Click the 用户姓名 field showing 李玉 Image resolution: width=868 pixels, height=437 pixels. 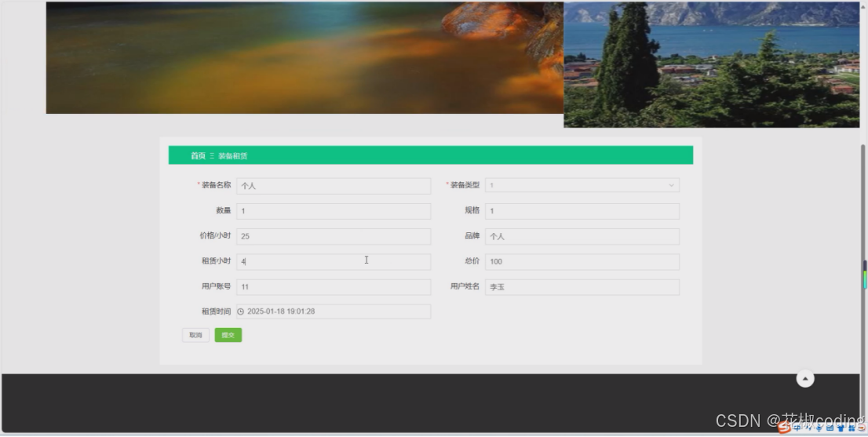tap(582, 287)
